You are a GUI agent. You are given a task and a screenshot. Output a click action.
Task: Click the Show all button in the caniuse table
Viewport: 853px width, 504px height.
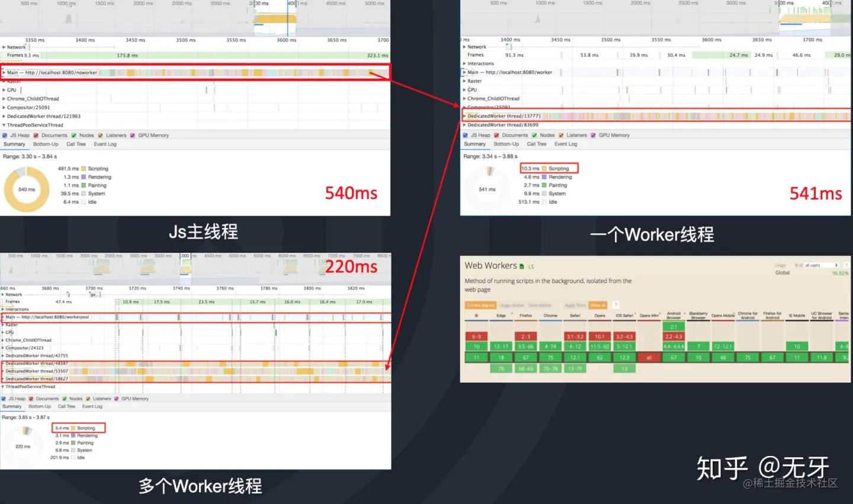tap(598, 306)
